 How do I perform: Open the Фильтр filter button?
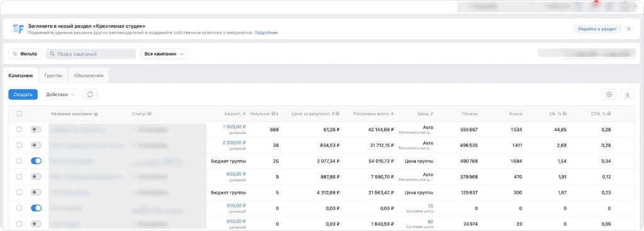[x=25, y=54]
